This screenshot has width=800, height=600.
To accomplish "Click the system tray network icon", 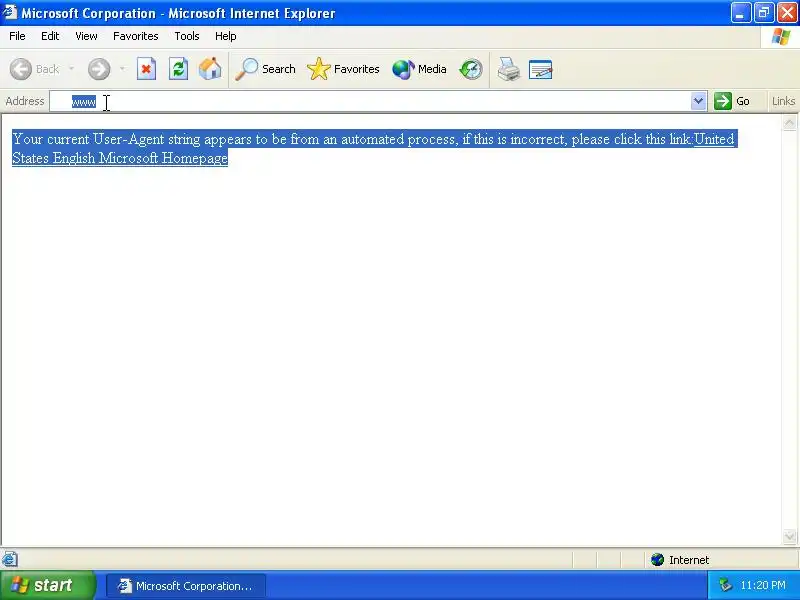I will [725, 585].
